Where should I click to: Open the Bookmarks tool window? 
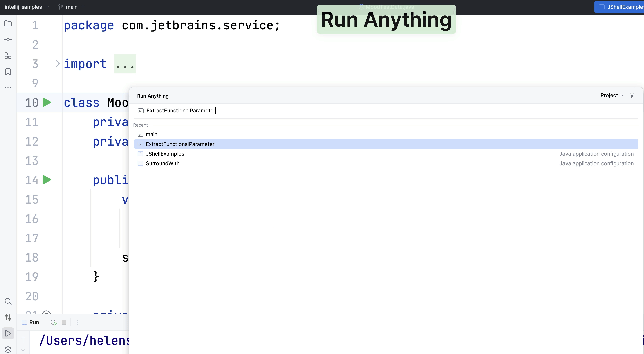8,72
